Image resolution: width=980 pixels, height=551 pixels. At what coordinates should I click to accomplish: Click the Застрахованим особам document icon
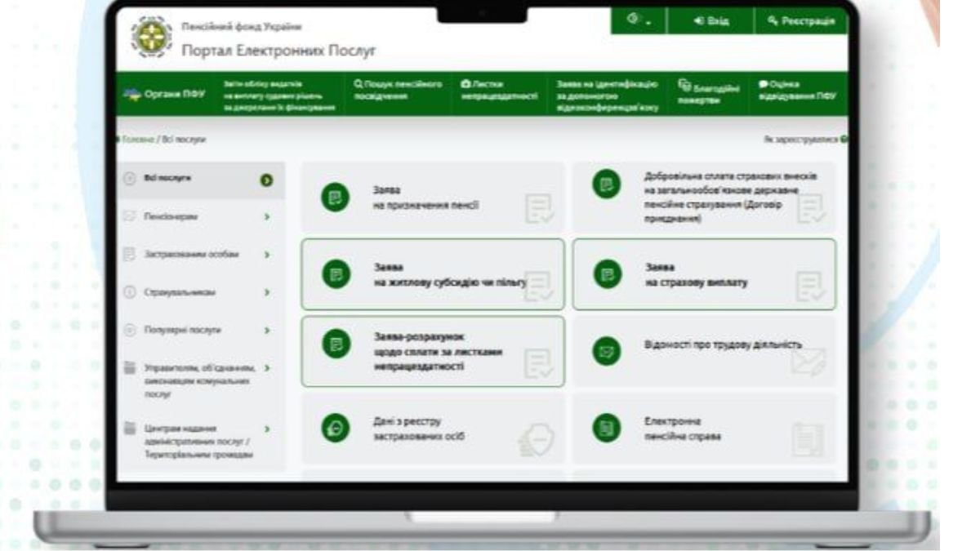(x=128, y=255)
